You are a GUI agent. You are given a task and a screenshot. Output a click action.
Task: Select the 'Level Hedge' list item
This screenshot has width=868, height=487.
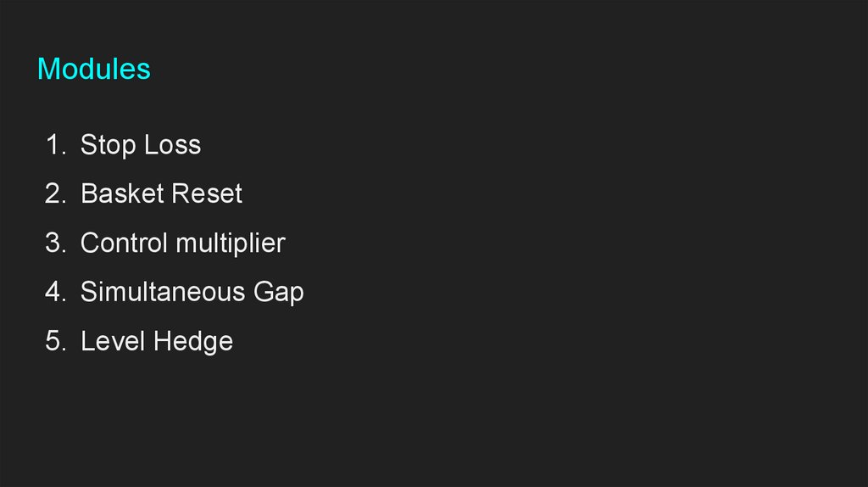click(x=156, y=342)
